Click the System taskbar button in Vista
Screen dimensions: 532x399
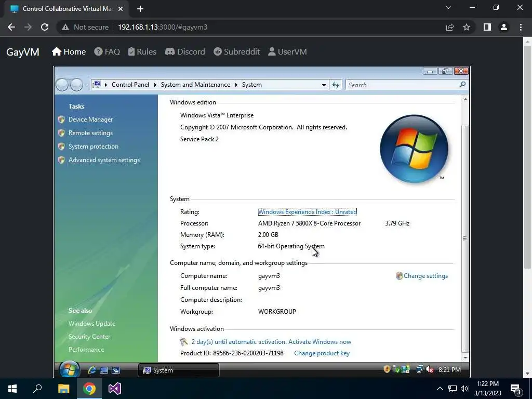coord(179,370)
